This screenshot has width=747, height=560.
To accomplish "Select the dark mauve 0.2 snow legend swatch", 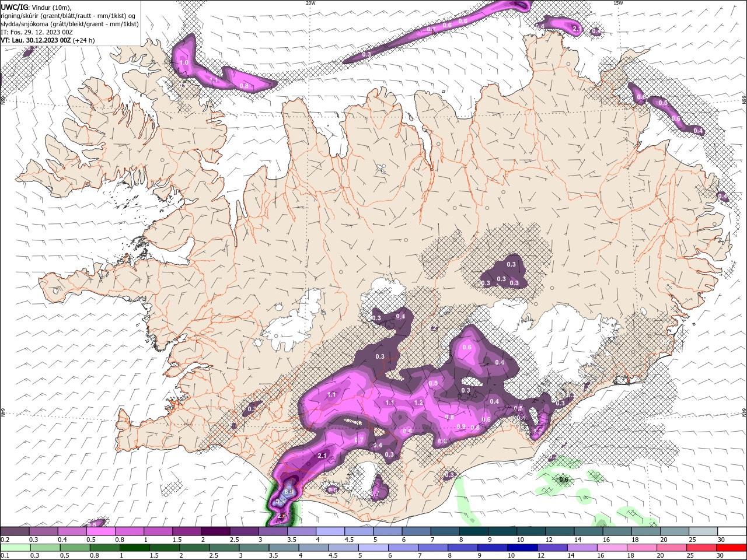I will pos(15,531).
